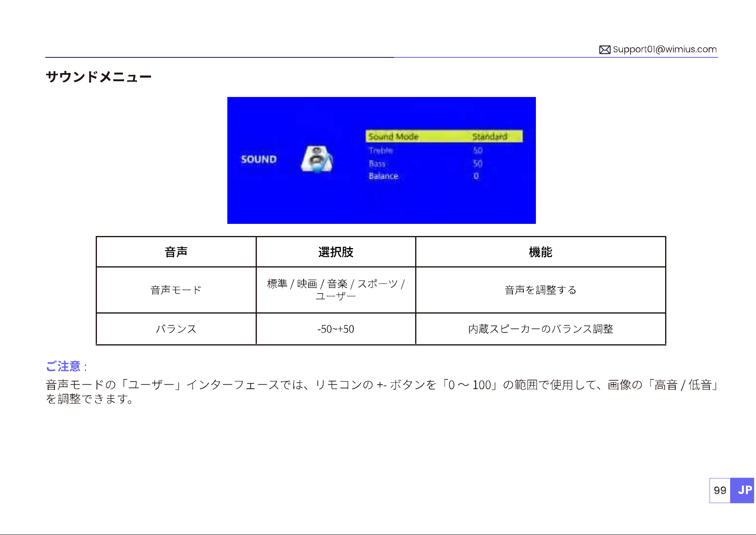Click the SOUND label in the menu screenshot

(x=259, y=159)
